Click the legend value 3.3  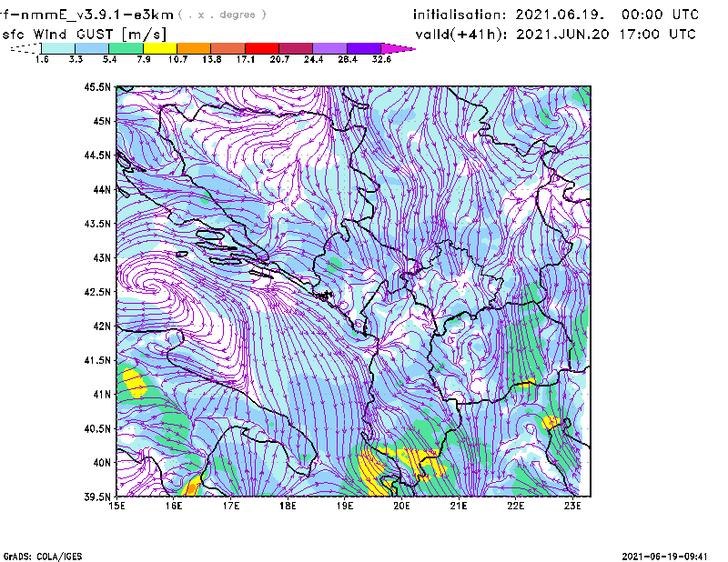(x=76, y=59)
